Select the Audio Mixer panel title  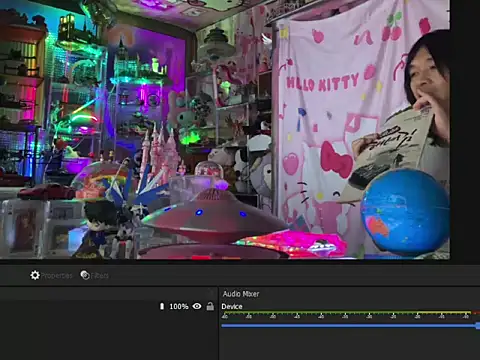tap(241, 294)
